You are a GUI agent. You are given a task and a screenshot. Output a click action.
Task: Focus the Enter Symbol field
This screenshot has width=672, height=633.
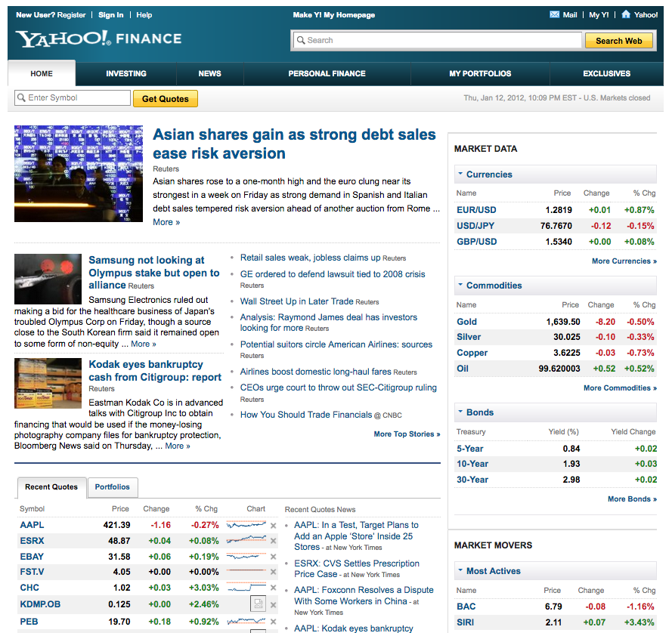point(73,97)
